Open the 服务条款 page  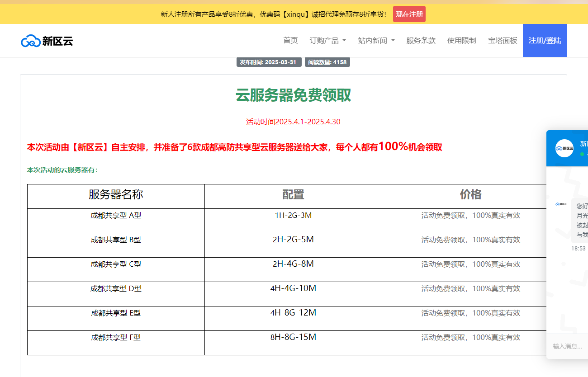(x=421, y=41)
